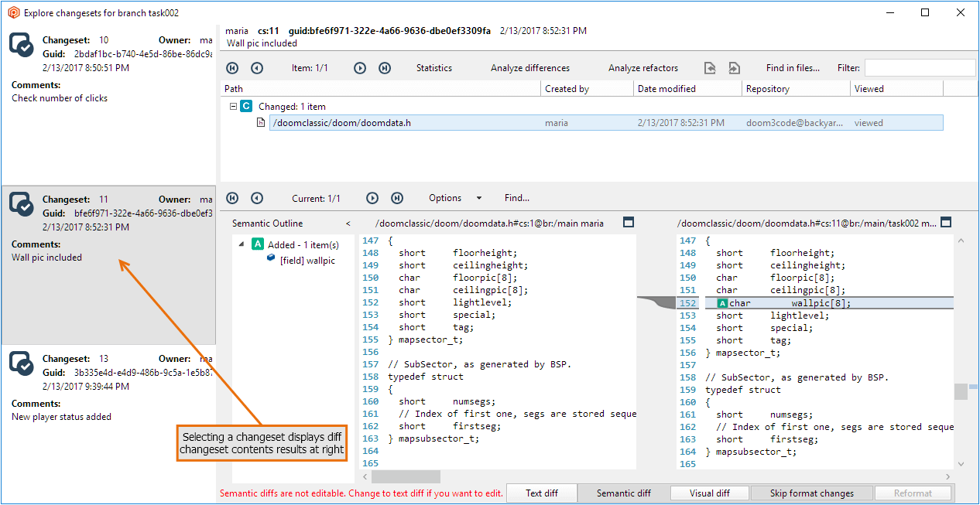Open the Options menu in diff toolbar

tap(445, 198)
